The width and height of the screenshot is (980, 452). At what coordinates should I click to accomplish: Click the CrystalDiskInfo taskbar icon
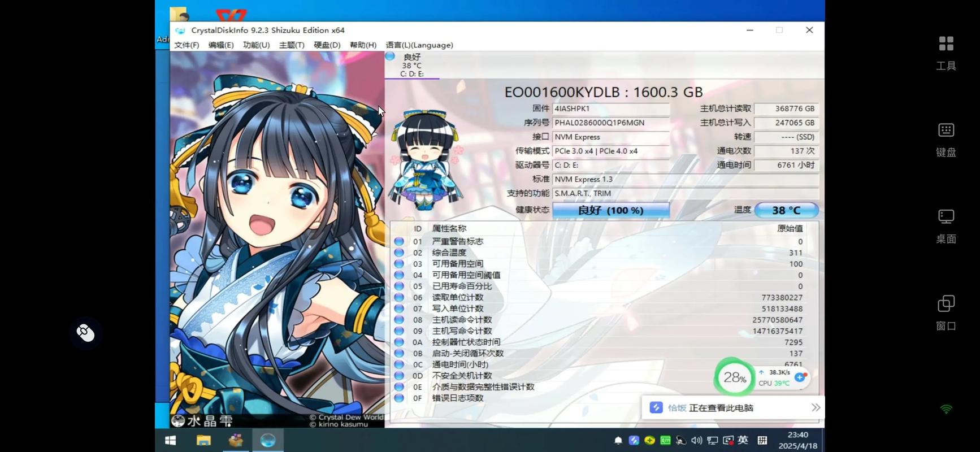coord(268,440)
